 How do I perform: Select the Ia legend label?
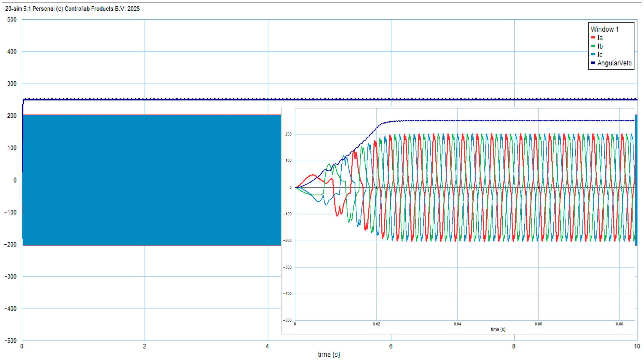[600, 38]
